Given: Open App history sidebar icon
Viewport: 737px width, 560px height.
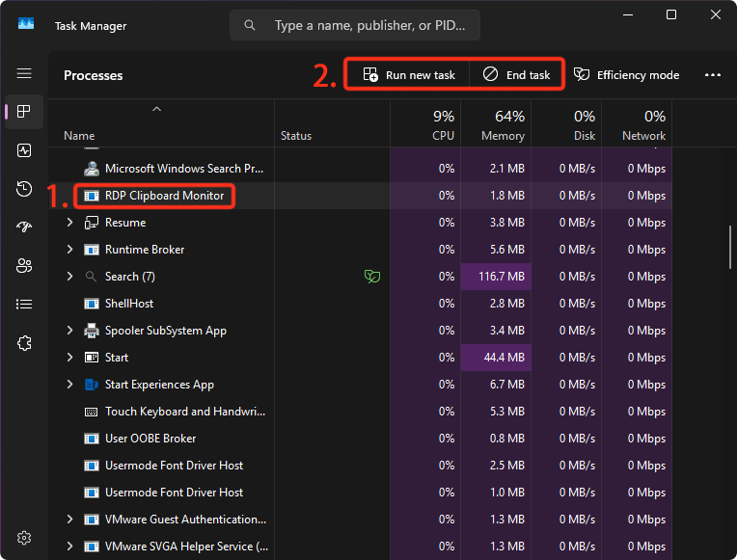Looking at the screenshot, I should click(24, 189).
